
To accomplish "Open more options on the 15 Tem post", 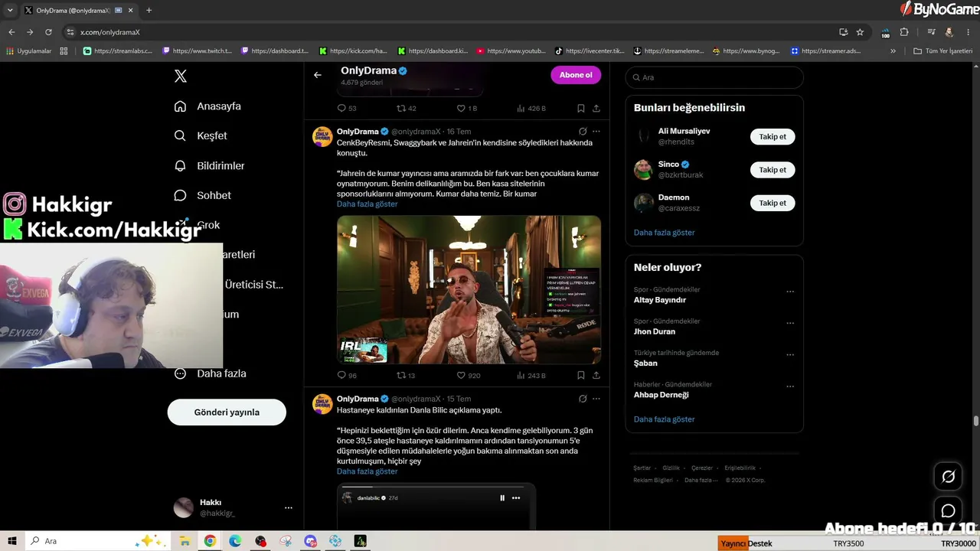I will click(596, 399).
